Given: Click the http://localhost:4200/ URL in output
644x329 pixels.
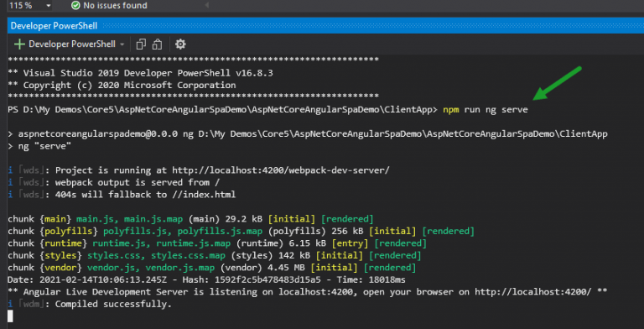Looking at the screenshot, I should (533, 292).
